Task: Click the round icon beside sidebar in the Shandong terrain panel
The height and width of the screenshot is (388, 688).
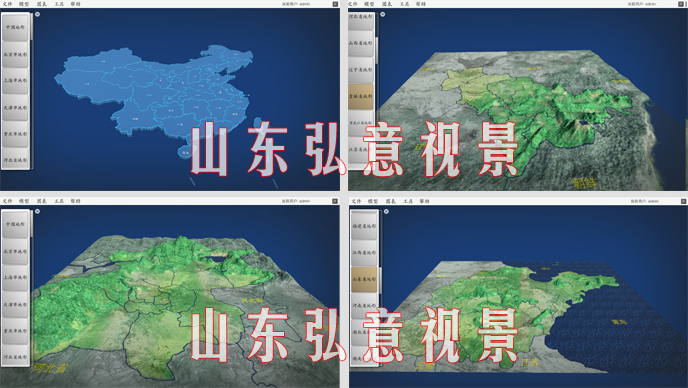Action: [386, 212]
